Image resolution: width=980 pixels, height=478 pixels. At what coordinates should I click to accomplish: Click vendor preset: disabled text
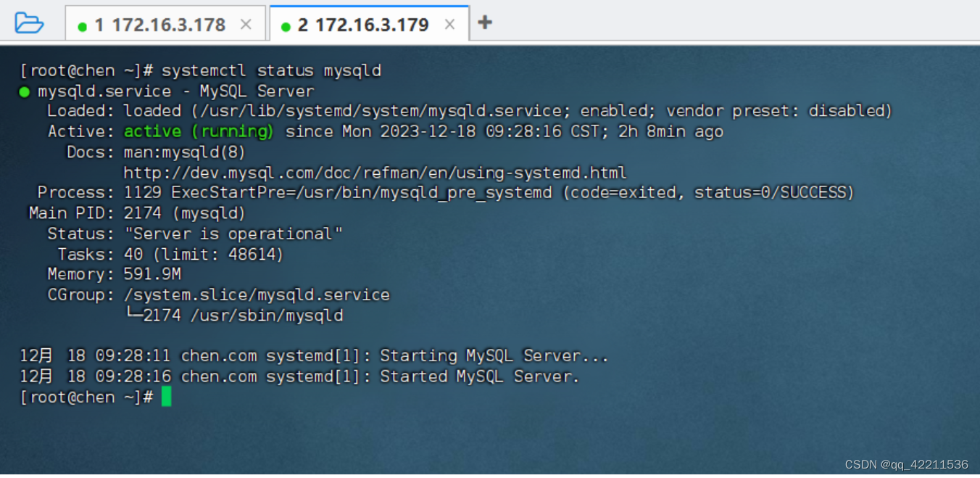click(775, 111)
